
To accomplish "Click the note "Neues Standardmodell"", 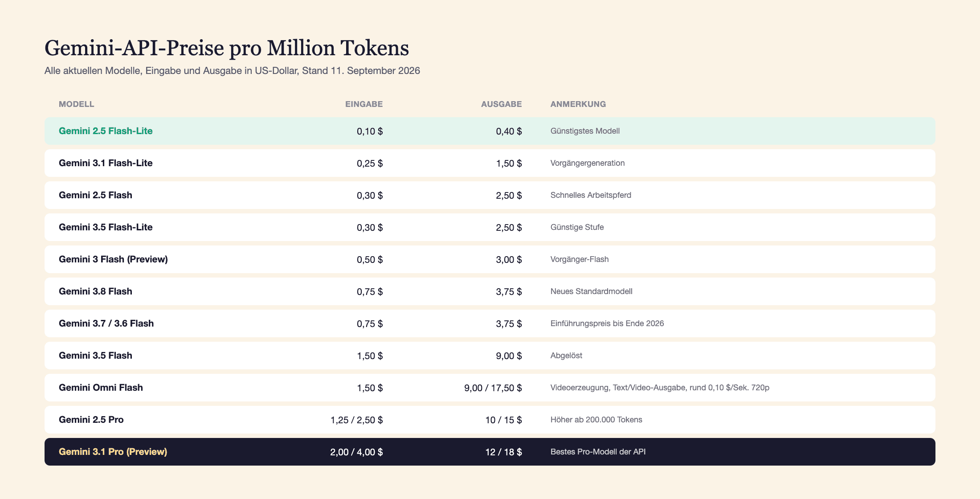I will point(591,291).
